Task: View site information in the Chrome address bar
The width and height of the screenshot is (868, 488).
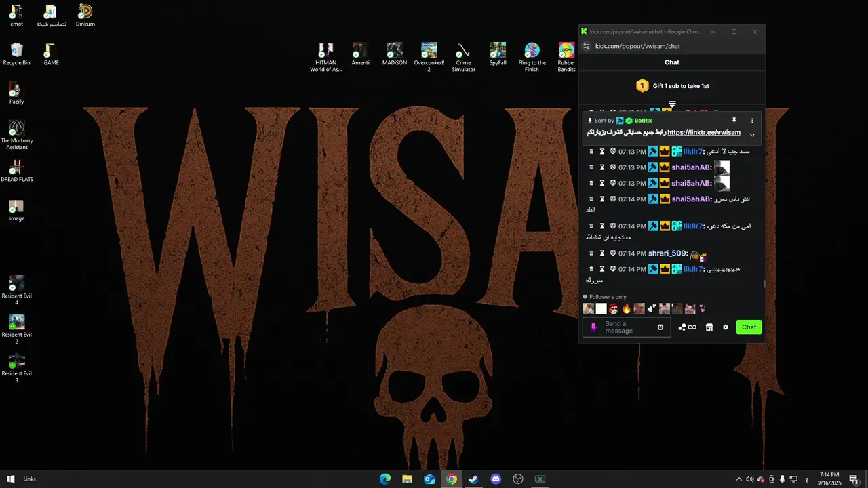Action: coord(587,46)
